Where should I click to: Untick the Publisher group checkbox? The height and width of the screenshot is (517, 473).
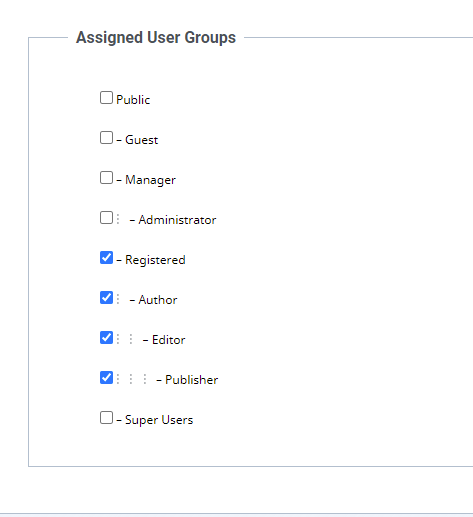point(106,377)
